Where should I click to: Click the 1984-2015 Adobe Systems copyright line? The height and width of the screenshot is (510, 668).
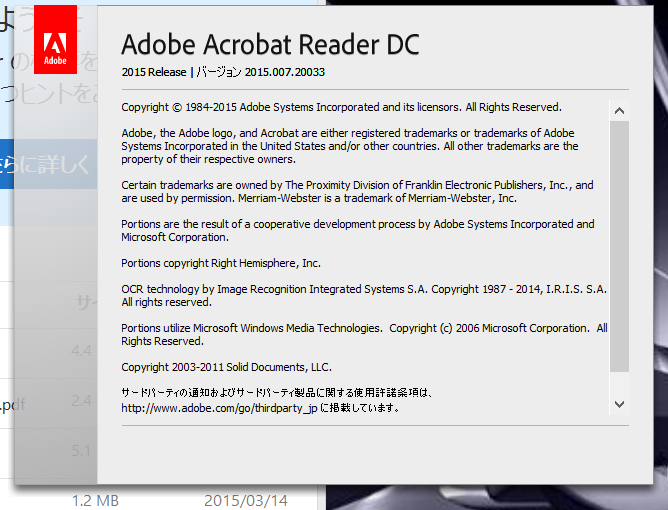coord(341,107)
